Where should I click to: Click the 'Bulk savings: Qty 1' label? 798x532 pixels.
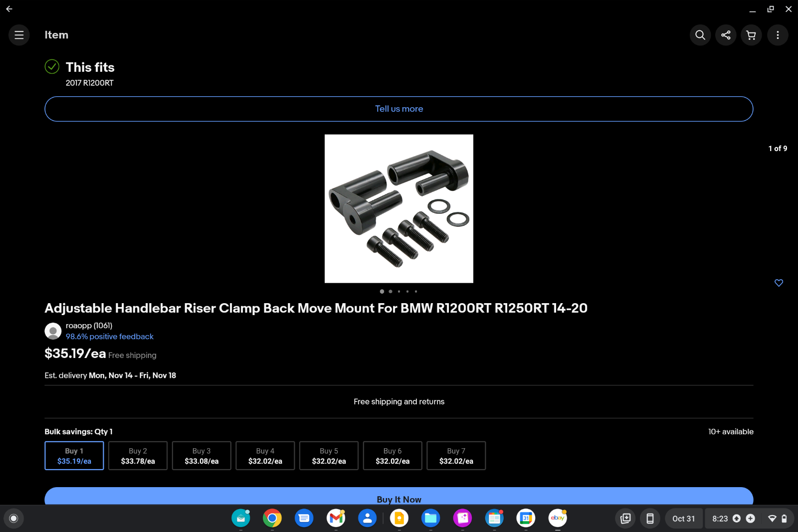78,432
